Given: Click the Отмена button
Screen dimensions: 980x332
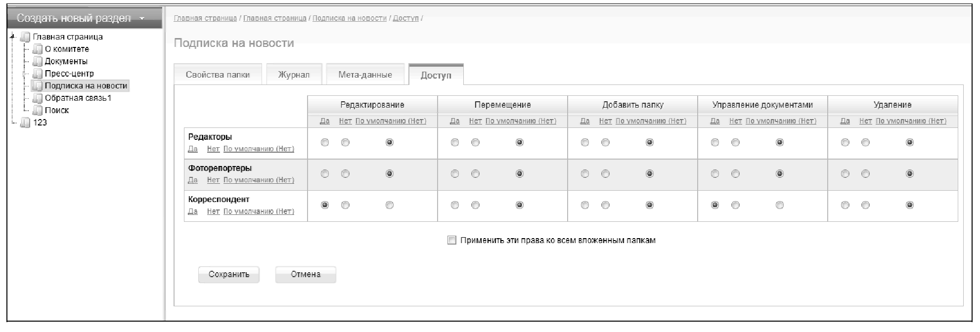Looking at the screenshot, I should (x=306, y=275).
